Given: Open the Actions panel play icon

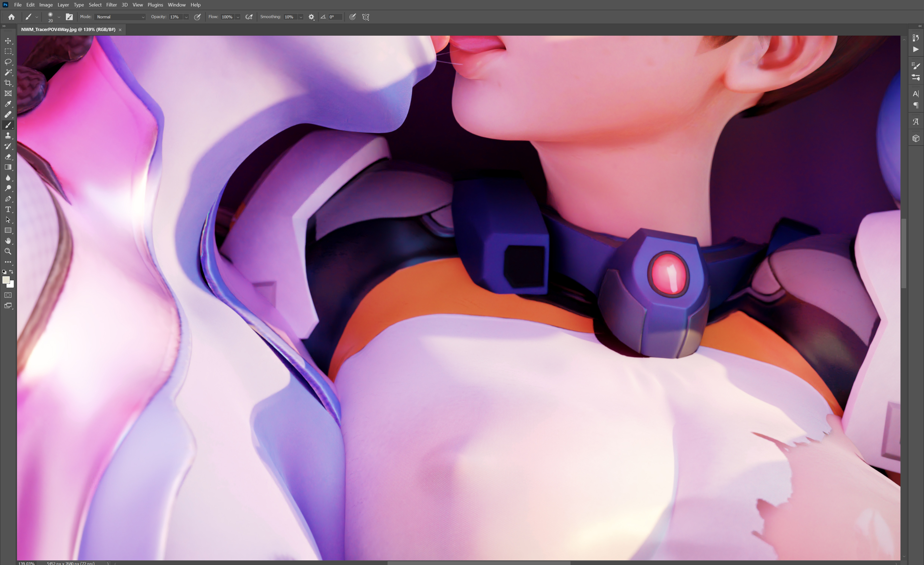Looking at the screenshot, I should 916,49.
